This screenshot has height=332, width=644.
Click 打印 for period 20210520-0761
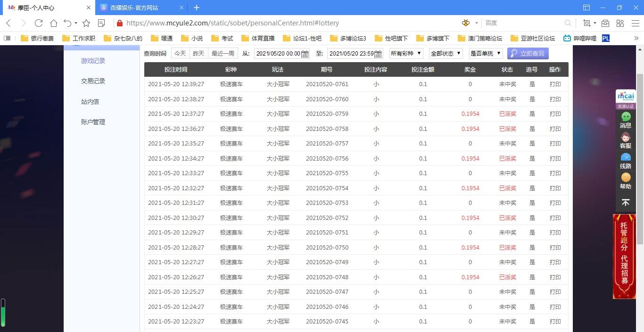(x=555, y=84)
